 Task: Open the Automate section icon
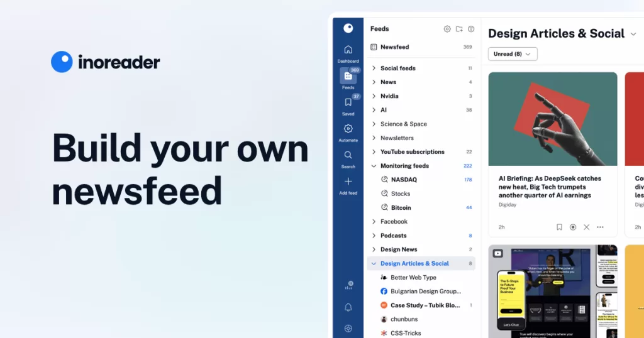[348, 129]
